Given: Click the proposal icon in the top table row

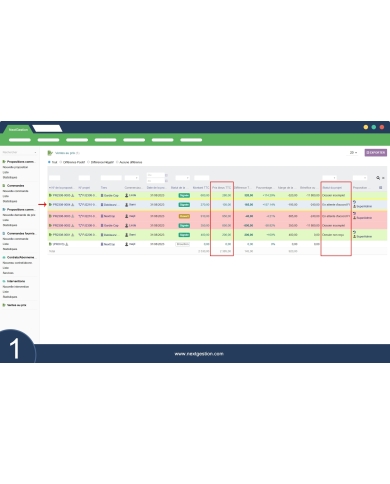Looking at the screenshot, I should tap(50, 195).
